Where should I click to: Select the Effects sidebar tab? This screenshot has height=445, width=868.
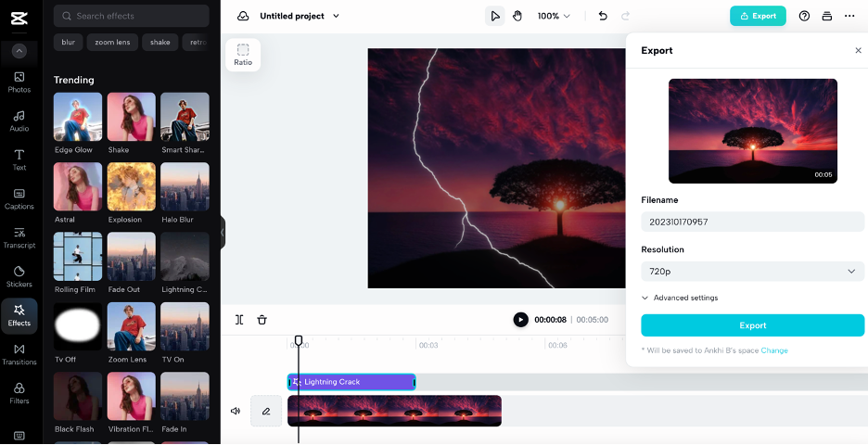(x=19, y=316)
